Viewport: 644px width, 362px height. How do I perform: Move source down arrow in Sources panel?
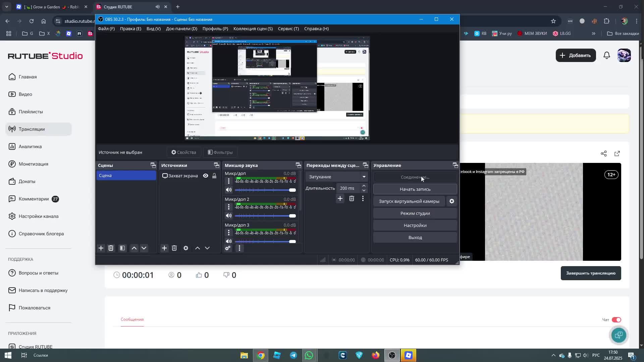pos(207,248)
